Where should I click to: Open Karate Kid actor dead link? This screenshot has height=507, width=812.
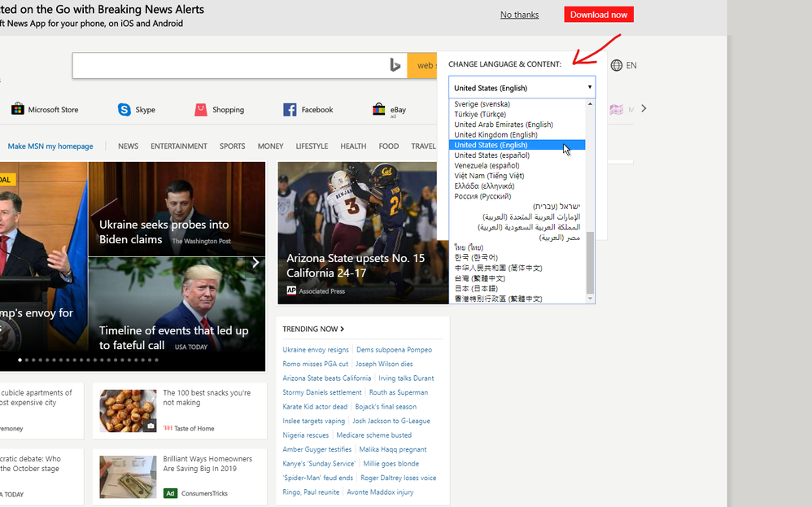click(x=315, y=407)
